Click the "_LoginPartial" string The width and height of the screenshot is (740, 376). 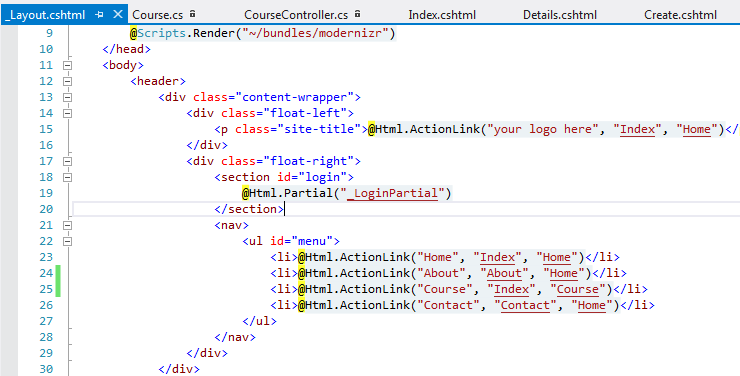392,193
